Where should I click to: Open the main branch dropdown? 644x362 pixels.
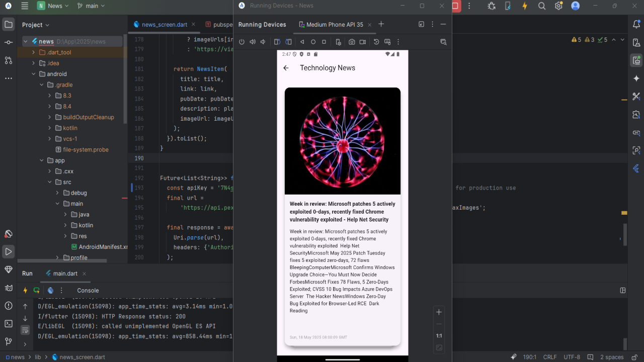91,6
